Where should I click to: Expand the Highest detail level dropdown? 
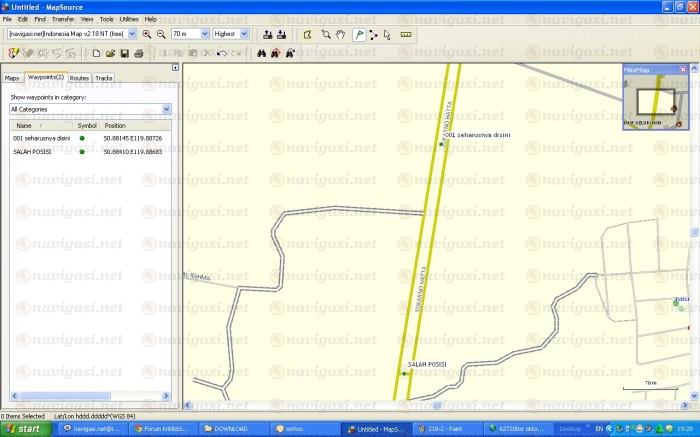[x=245, y=33]
